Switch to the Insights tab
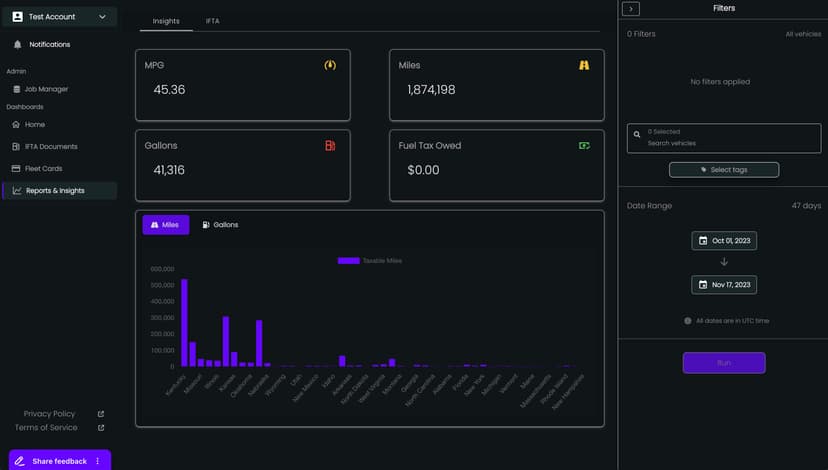828x470 pixels. coord(166,21)
